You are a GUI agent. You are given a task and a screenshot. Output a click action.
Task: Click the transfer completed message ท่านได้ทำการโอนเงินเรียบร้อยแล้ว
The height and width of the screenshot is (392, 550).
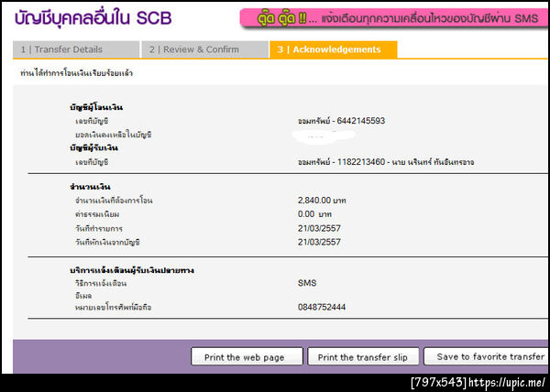(76, 73)
